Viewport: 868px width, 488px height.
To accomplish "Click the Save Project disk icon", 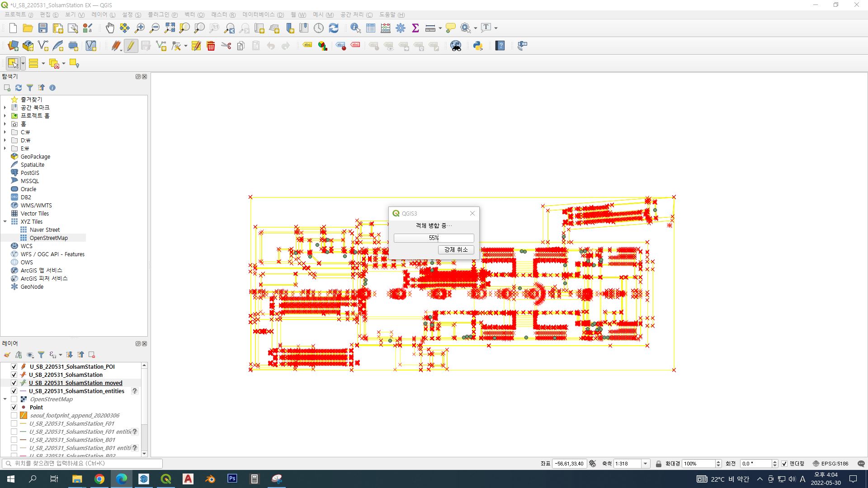I will point(43,28).
